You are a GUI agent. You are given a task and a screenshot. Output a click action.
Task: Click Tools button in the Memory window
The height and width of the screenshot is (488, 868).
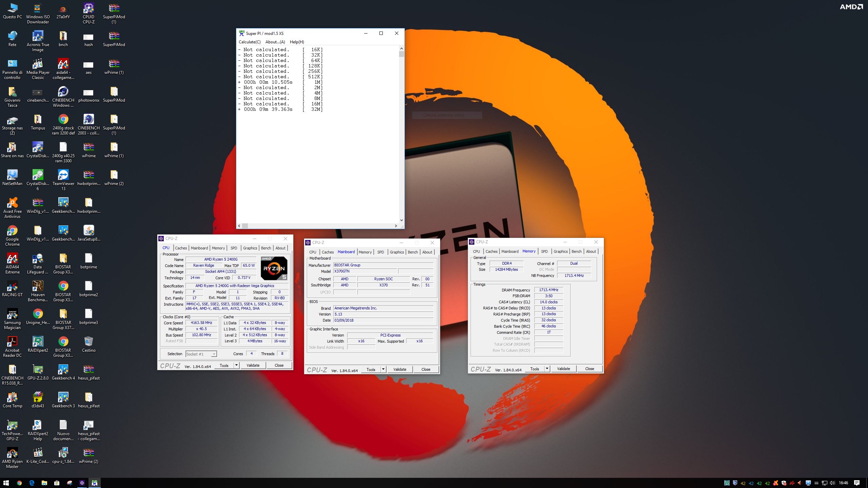[x=535, y=369]
